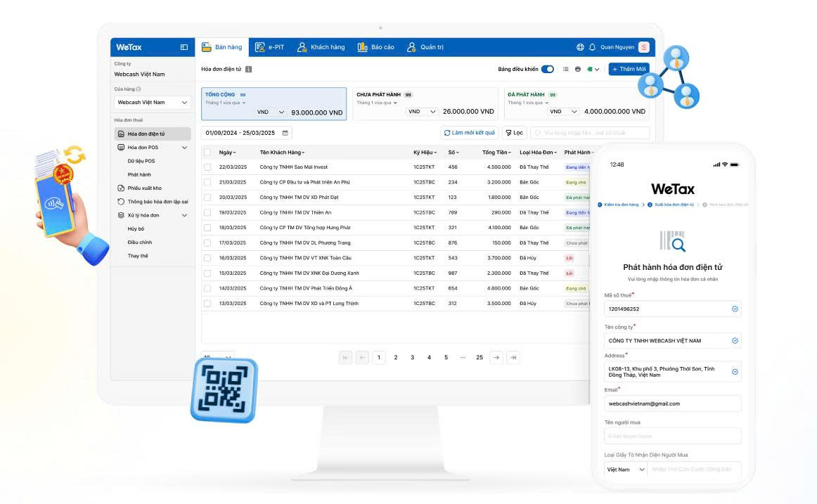
Task: Check row Công ty DL Phương Trang
Action: [x=207, y=243]
